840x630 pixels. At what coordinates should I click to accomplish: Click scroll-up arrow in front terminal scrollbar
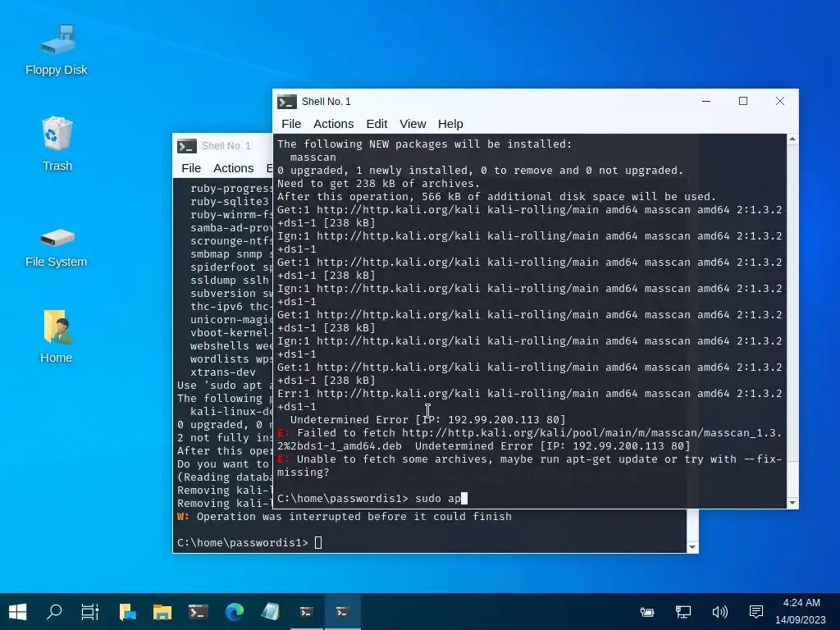point(792,139)
